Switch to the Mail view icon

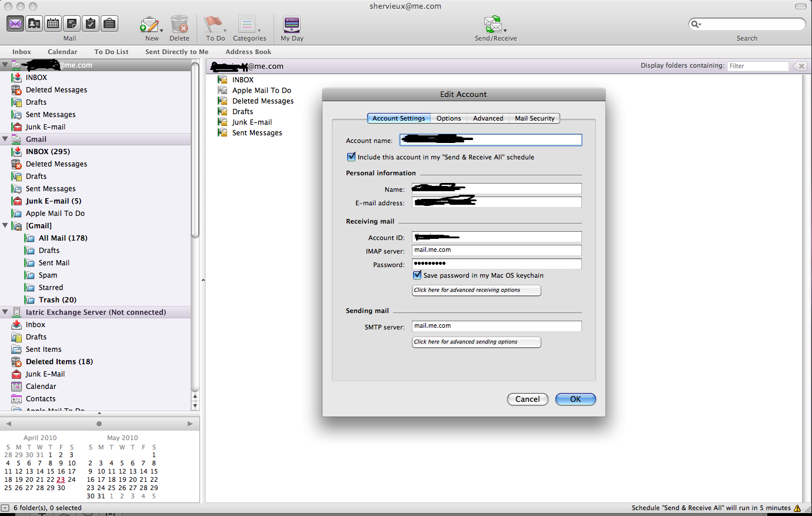click(x=15, y=24)
